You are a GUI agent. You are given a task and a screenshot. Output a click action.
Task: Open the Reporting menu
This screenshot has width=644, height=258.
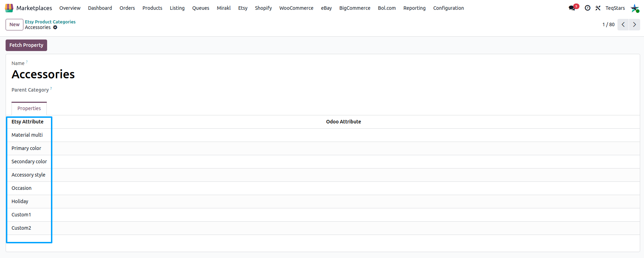tap(414, 8)
